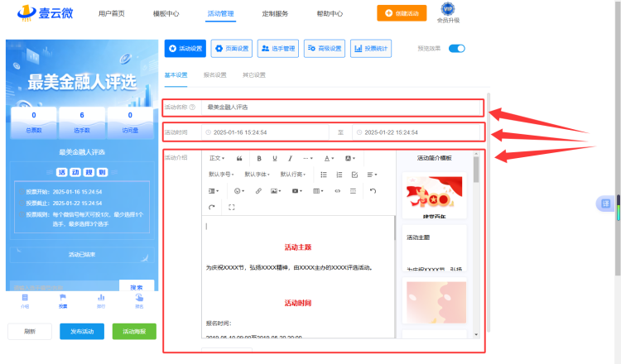Click the redo arrow icon
The width and height of the screenshot is (621, 364).
[212, 207]
